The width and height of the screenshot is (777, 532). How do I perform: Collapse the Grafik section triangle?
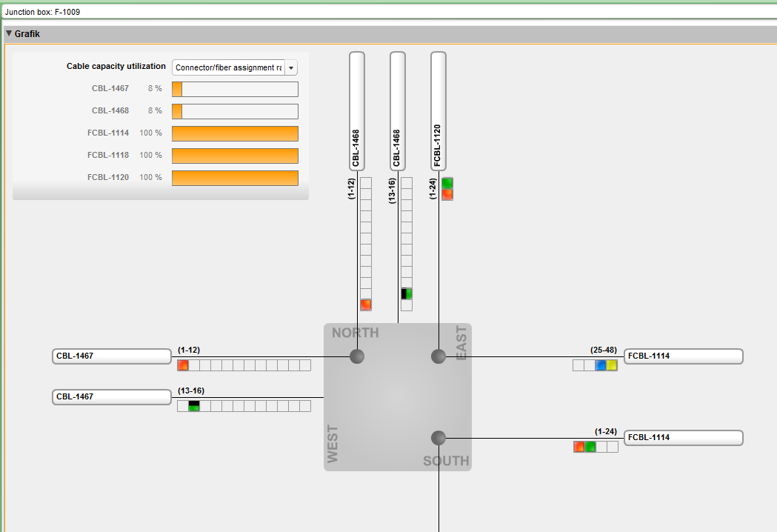[x=9, y=34]
